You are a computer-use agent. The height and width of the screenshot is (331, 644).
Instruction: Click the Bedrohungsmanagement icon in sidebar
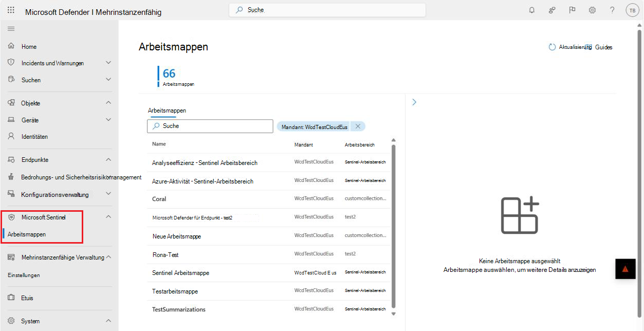tap(11, 177)
